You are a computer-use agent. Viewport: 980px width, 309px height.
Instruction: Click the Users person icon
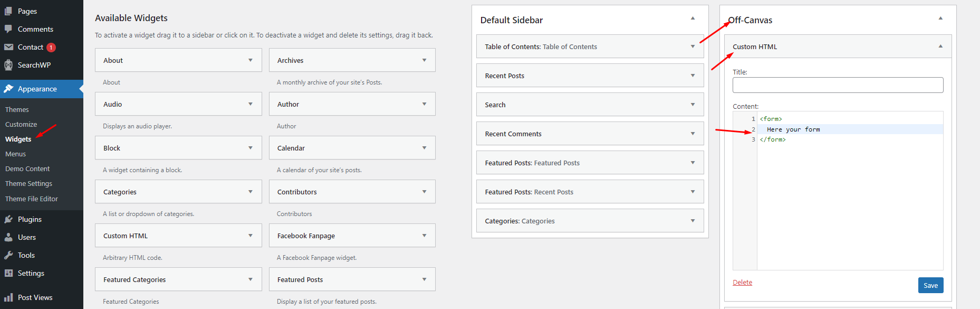click(x=8, y=237)
